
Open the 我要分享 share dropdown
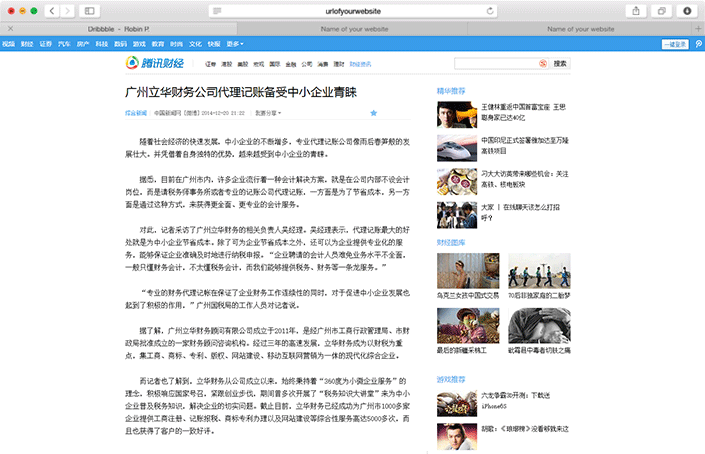point(268,113)
